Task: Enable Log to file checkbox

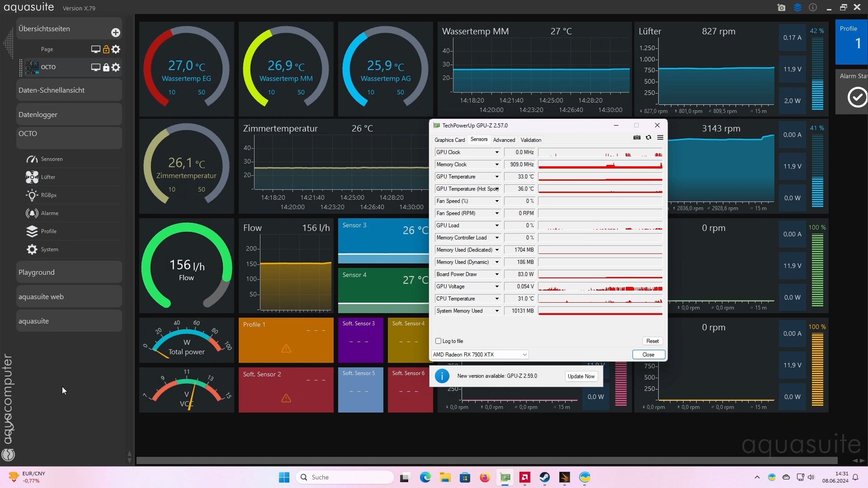Action: [438, 341]
